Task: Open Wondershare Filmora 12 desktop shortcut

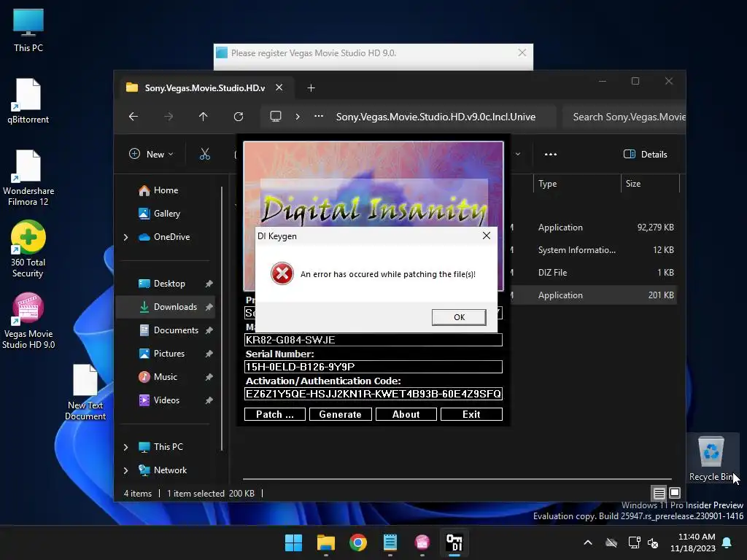Action: [x=28, y=178]
